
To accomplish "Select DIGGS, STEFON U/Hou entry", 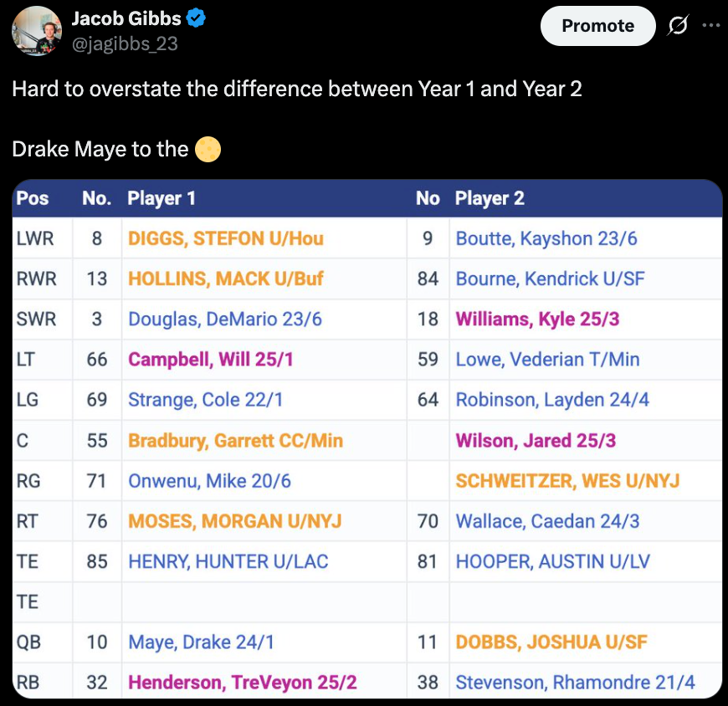I will click(x=226, y=238).
